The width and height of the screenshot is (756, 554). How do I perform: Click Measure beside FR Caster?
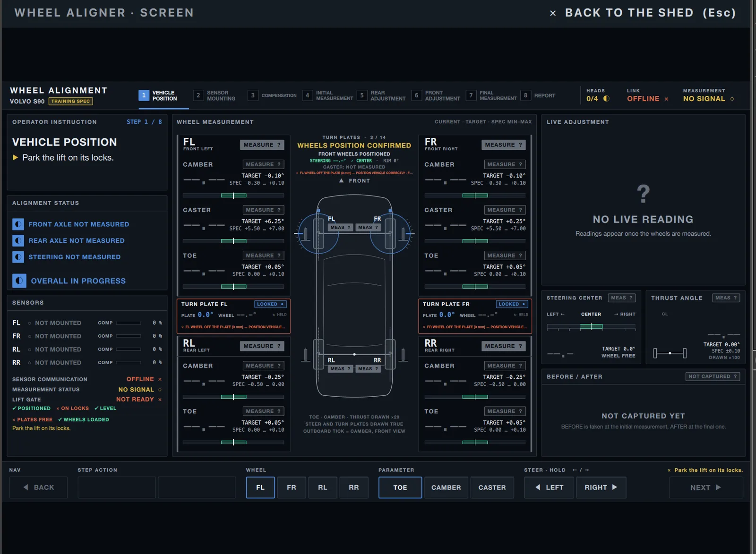pos(505,210)
